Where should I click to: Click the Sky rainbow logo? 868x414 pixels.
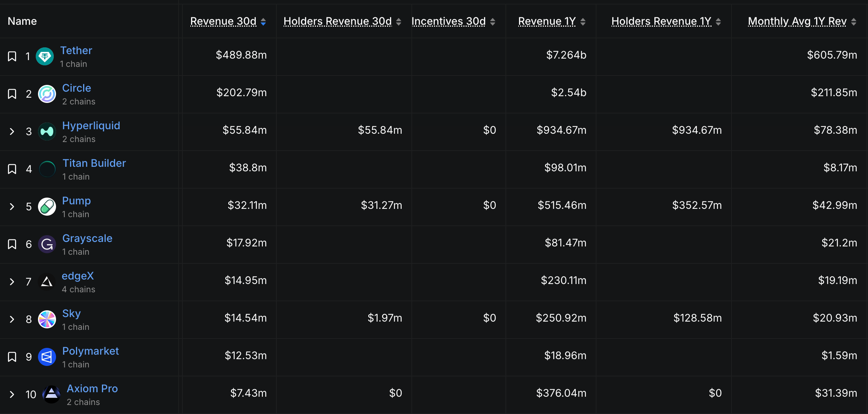pyautogui.click(x=47, y=319)
